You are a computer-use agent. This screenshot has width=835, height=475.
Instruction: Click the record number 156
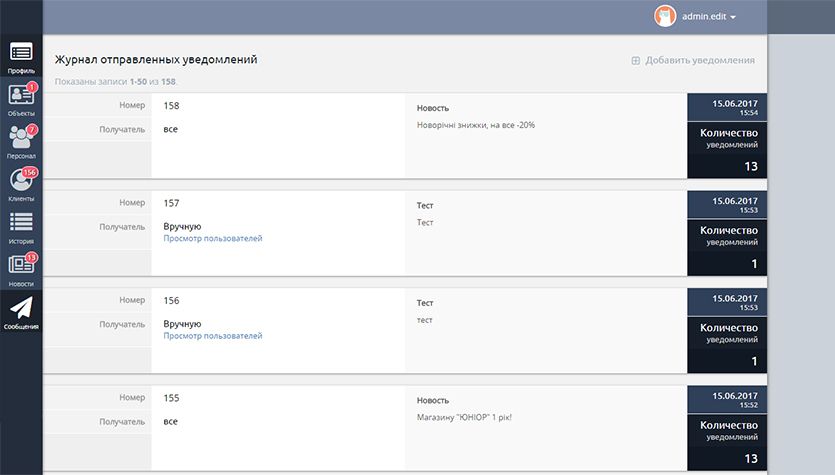coord(171,301)
